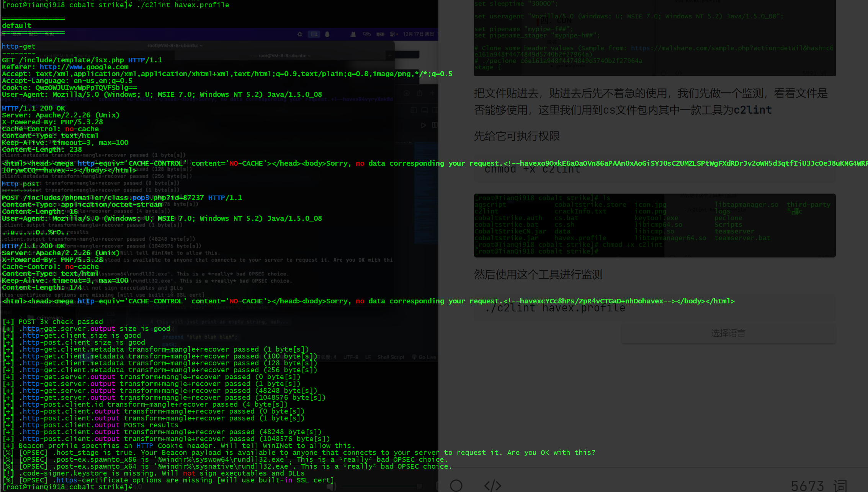
Task: Click the faded QQ penguin icon in the menu bar
Action: point(327,34)
